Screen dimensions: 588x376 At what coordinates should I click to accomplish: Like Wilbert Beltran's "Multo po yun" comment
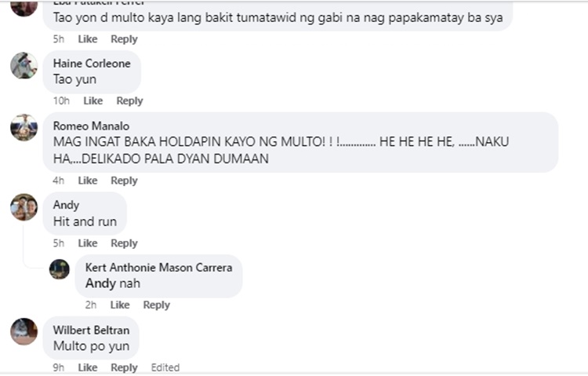click(88, 367)
